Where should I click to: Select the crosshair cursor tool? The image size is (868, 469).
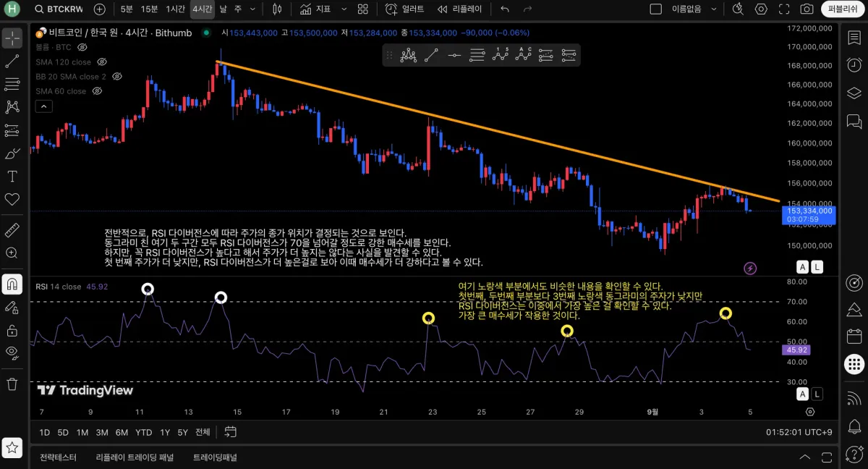pos(12,38)
